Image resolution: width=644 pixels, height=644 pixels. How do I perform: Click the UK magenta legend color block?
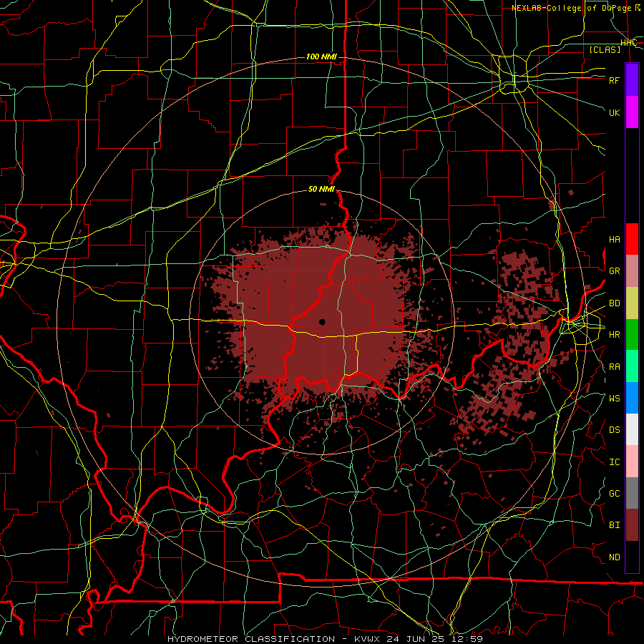click(x=632, y=112)
